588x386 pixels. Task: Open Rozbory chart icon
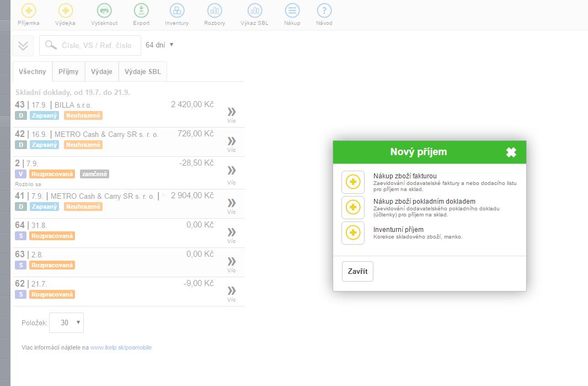[214, 10]
